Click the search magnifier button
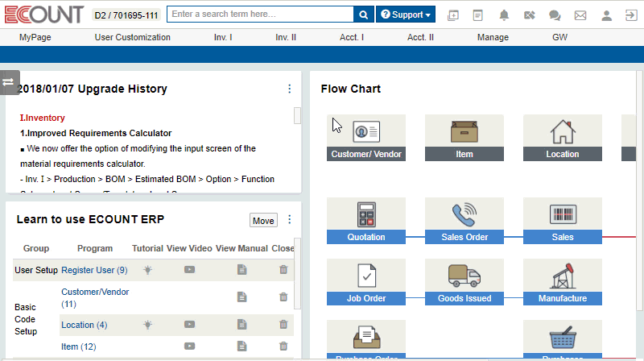The width and height of the screenshot is (644, 361). 364,15
